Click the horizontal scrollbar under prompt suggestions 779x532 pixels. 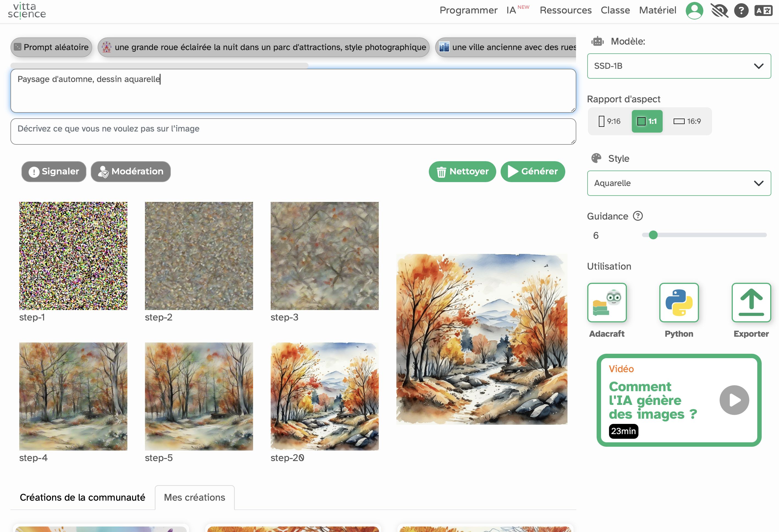tap(159, 65)
